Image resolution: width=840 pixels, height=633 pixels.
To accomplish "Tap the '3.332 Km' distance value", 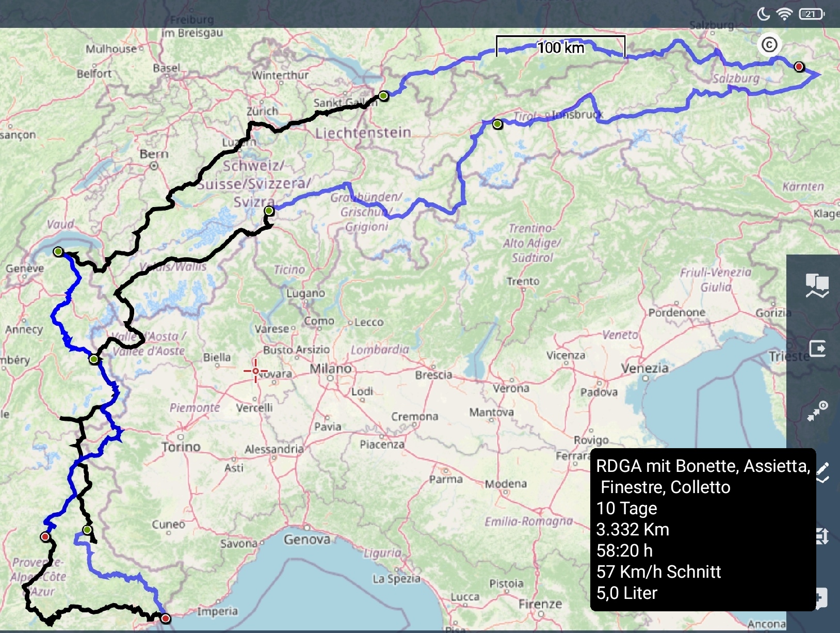I will tap(633, 529).
